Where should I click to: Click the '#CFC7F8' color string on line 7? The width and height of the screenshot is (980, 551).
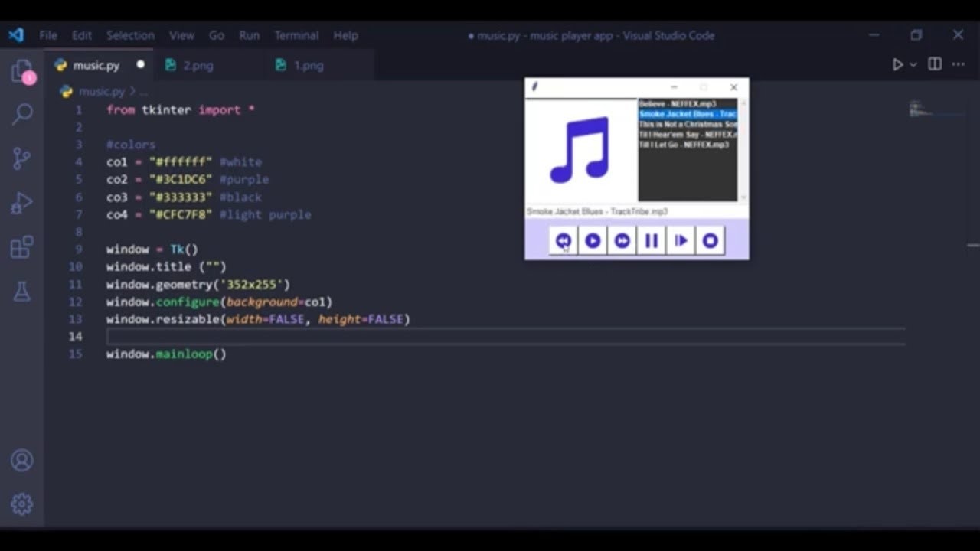pyautogui.click(x=181, y=215)
